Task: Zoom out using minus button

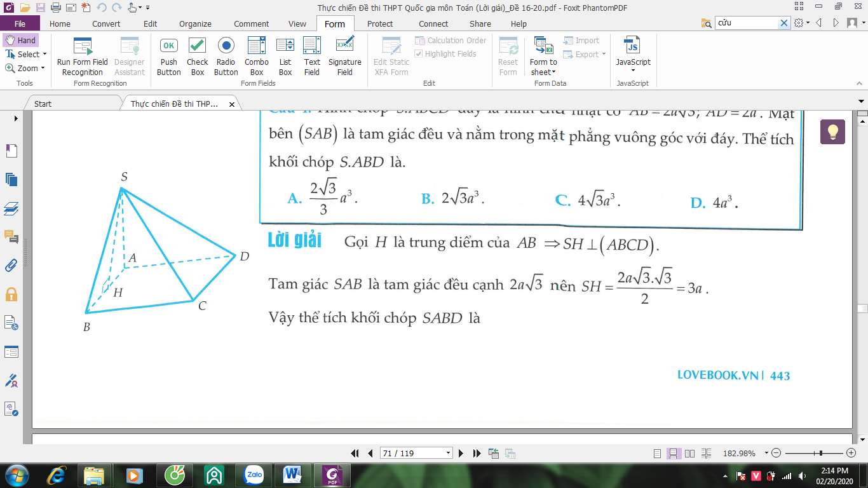Action: point(776,453)
